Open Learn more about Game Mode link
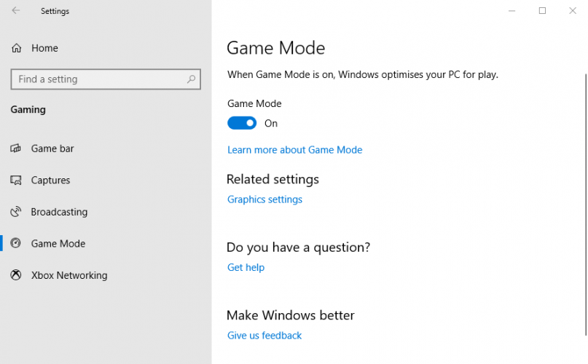Viewport: 588px width, 364px height. 294,150
